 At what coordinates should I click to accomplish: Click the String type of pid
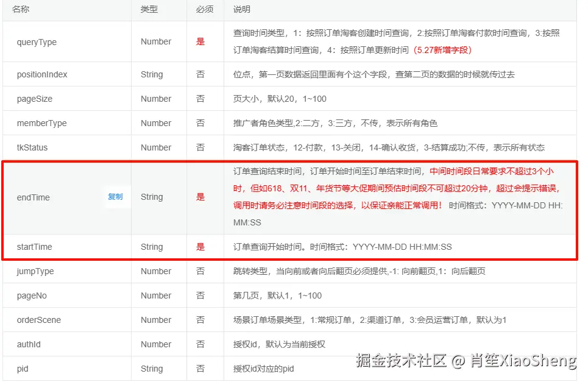[x=152, y=369]
